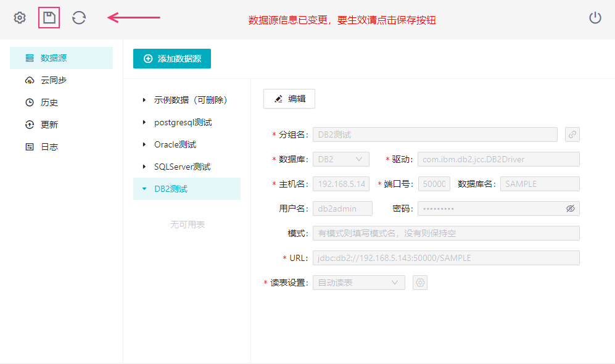Click the 端口号 input field
The width and height of the screenshot is (615, 364).
click(434, 184)
